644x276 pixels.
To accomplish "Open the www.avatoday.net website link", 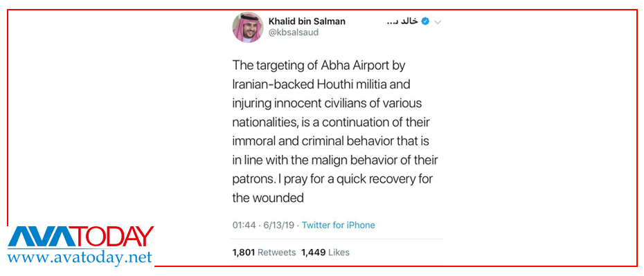I will coord(80,257).
